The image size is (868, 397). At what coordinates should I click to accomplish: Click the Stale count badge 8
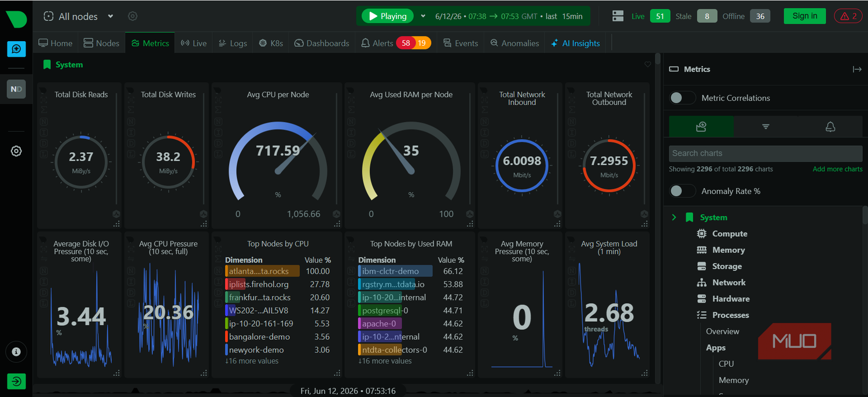[707, 16]
